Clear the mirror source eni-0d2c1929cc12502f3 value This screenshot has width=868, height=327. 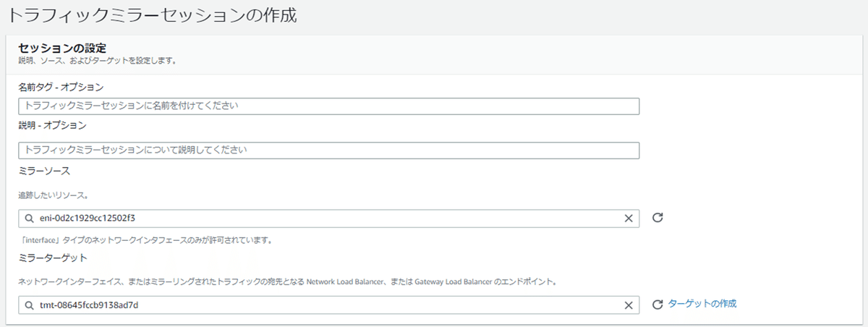(628, 218)
